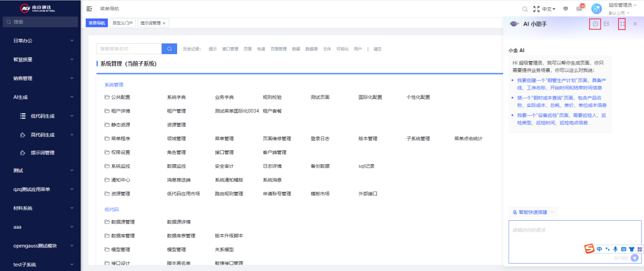Image resolution: width=644 pixels, height=271 pixels.
Task: Click the AI 小助手 avatar logo
Action: tap(514, 24)
